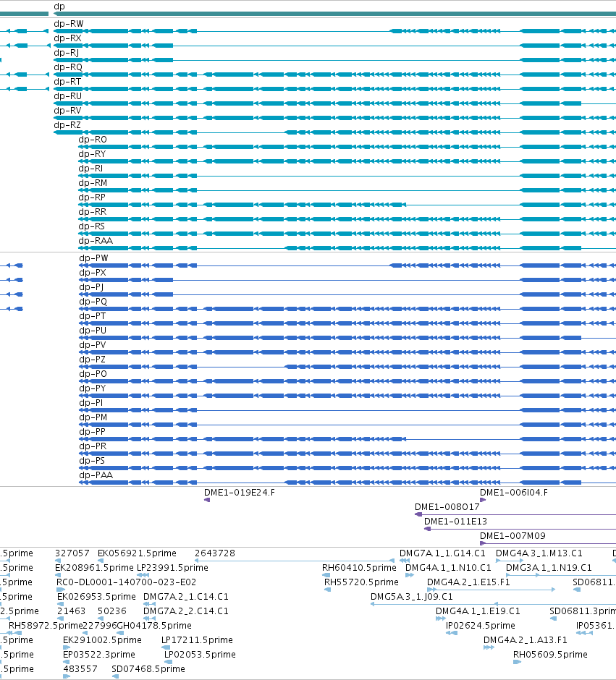
Task: Click EST label RH05609.5prime
Action: click(x=551, y=654)
